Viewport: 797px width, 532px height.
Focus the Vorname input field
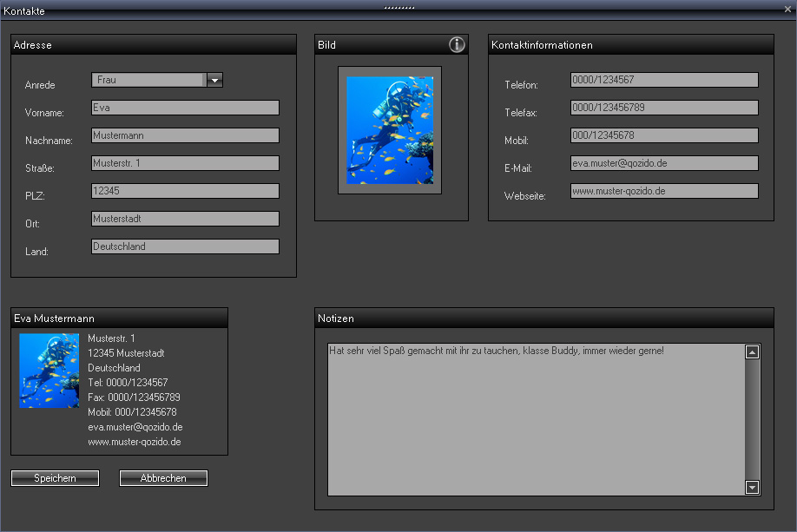[185, 108]
